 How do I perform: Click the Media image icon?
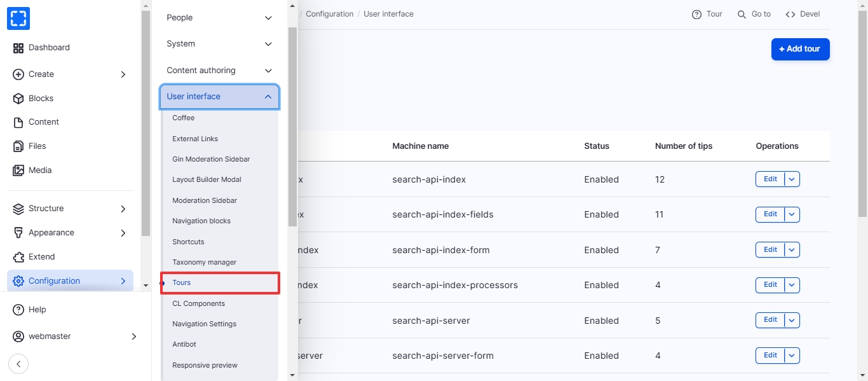click(18, 170)
